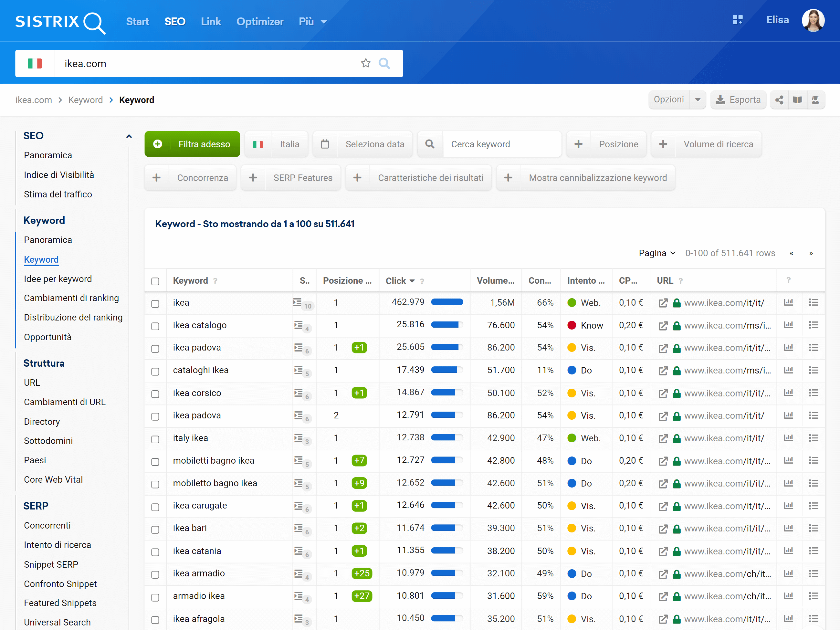The image size is (840, 630).
Task: Click the Esporta download button
Action: (x=738, y=100)
